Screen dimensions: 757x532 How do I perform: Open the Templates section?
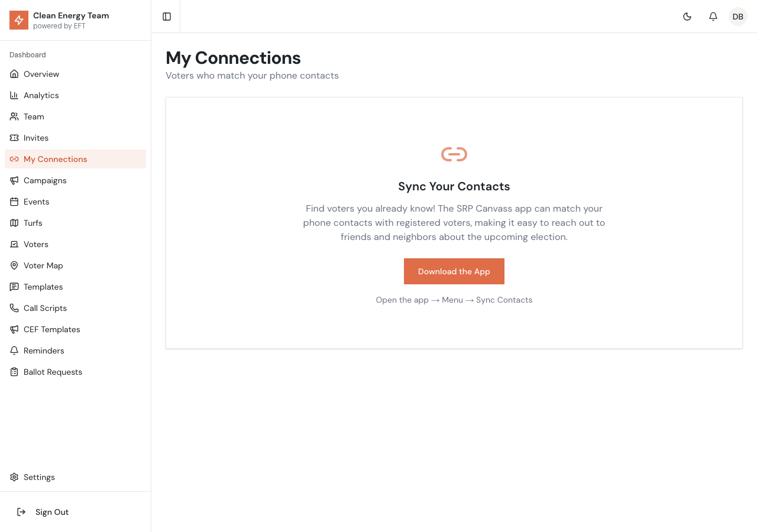point(43,287)
